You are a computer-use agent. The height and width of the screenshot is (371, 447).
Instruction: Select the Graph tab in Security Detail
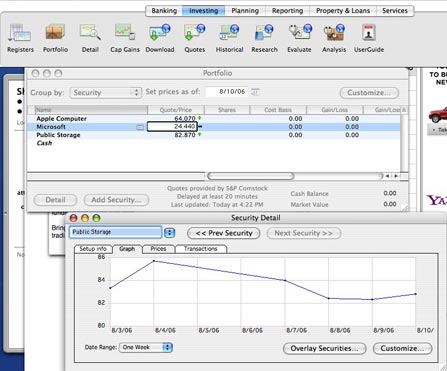[x=127, y=249]
